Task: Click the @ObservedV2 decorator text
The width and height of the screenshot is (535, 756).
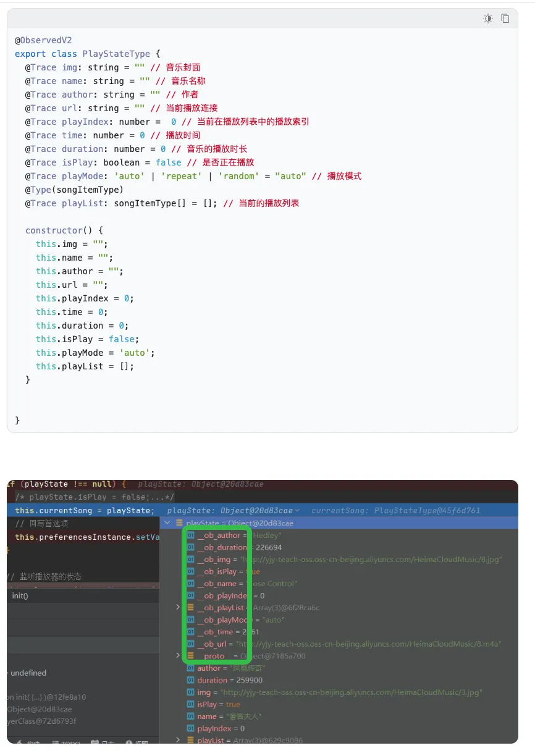Action: click(43, 40)
